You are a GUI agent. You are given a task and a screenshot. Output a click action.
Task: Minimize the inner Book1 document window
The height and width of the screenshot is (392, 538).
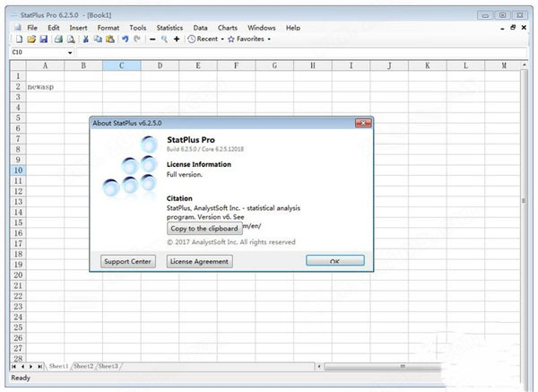(502, 29)
